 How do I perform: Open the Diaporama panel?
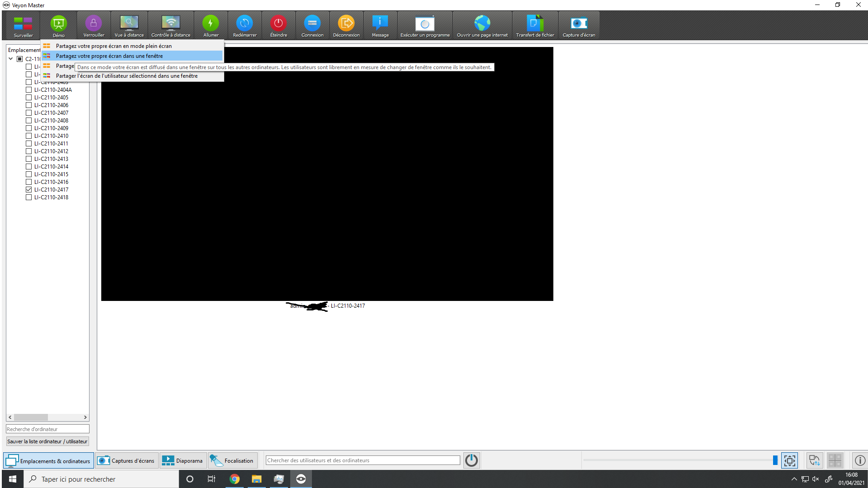tap(183, 461)
